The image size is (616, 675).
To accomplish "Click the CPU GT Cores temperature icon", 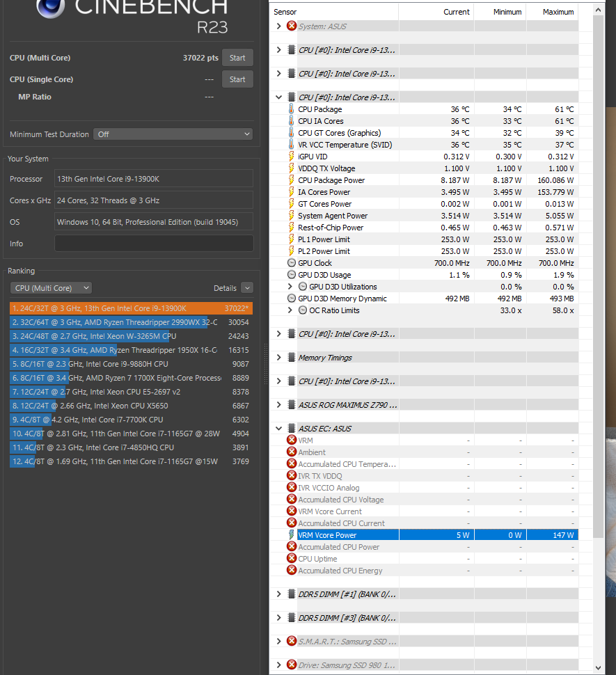I will coord(292,133).
